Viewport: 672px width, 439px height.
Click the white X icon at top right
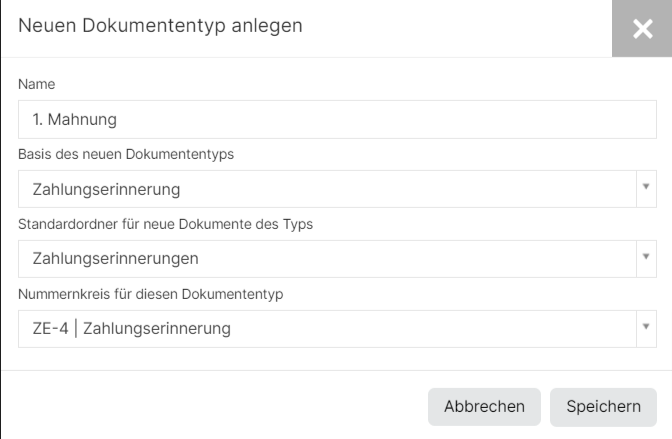pos(642,29)
